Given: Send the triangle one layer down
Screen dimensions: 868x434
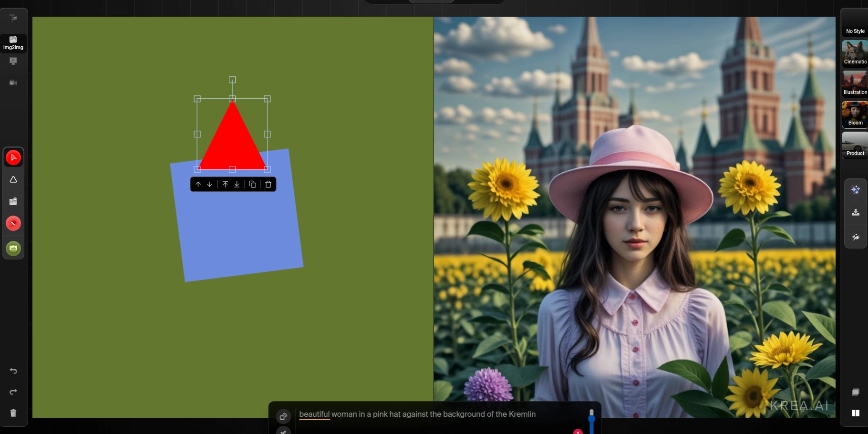Looking at the screenshot, I should pyautogui.click(x=210, y=185).
